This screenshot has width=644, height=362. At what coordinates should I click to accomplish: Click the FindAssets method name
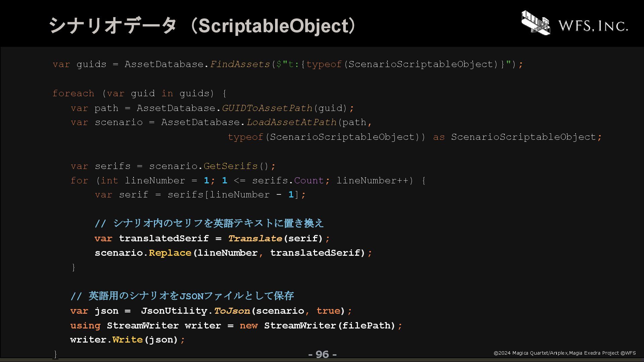tap(240, 64)
